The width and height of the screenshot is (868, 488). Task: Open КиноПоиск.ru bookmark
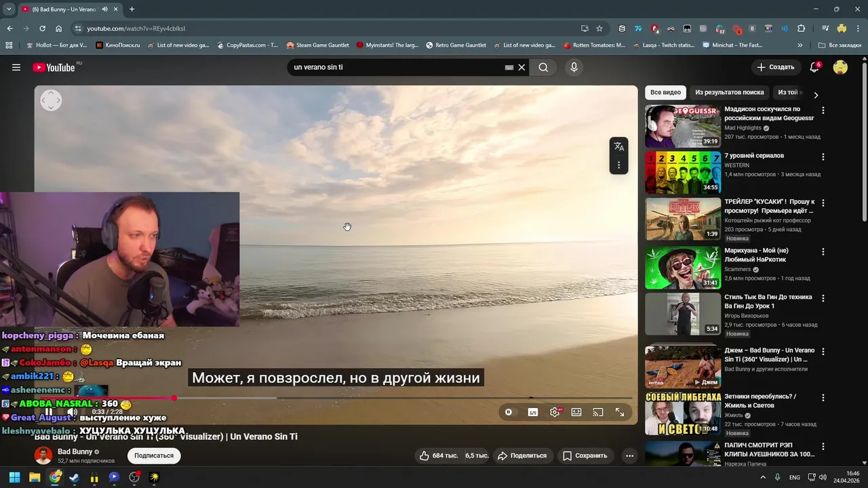click(118, 45)
